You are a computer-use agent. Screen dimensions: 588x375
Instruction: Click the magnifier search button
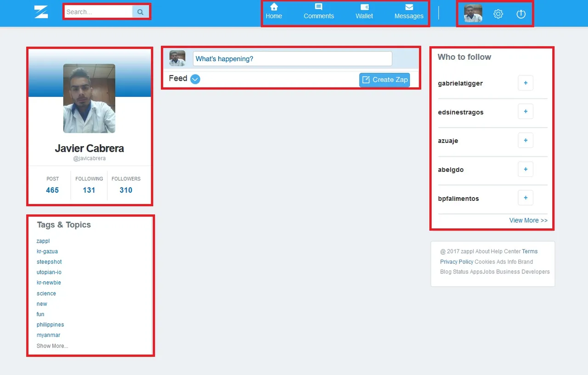click(141, 12)
